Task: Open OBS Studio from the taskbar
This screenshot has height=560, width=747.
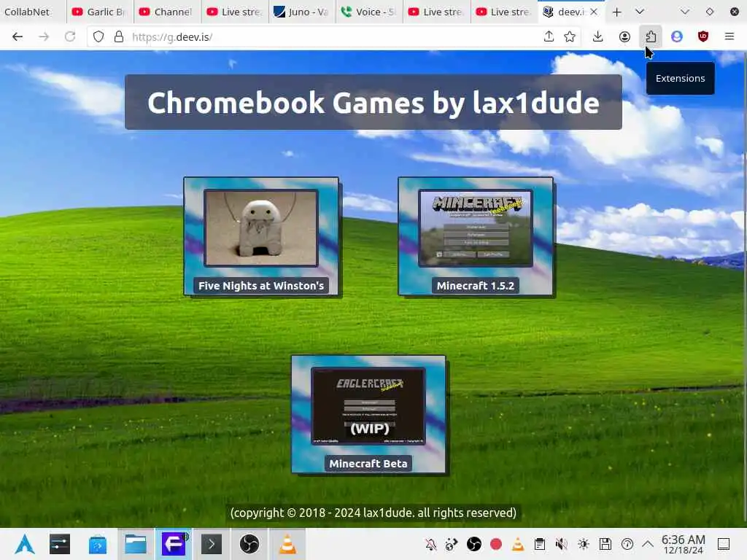Action: (x=249, y=544)
